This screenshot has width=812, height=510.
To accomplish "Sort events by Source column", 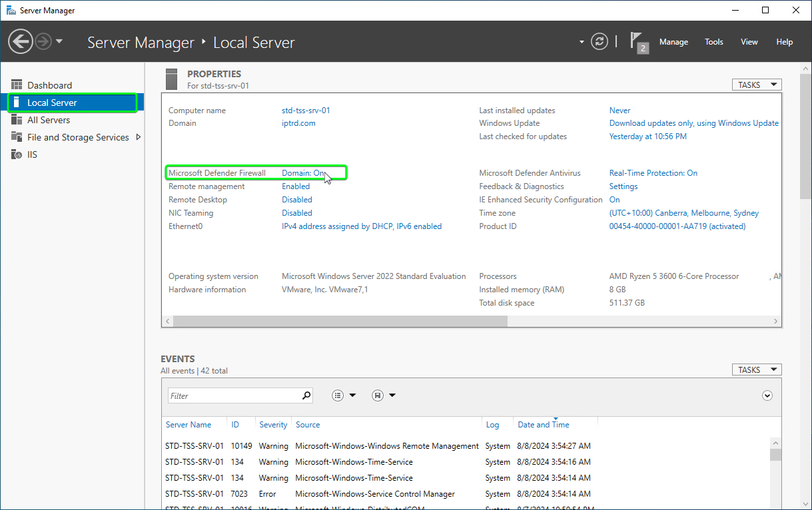I will 308,425.
